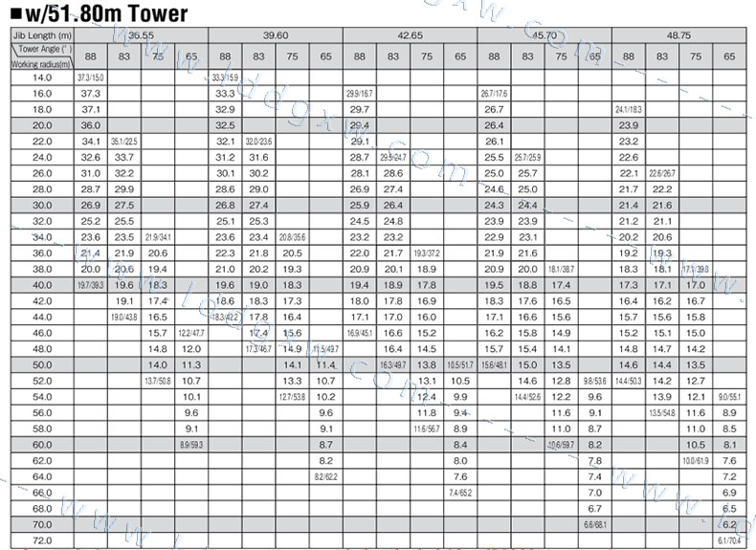
Task: Click the '7.8' value in the 62.0 row
Action: click(595, 460)
